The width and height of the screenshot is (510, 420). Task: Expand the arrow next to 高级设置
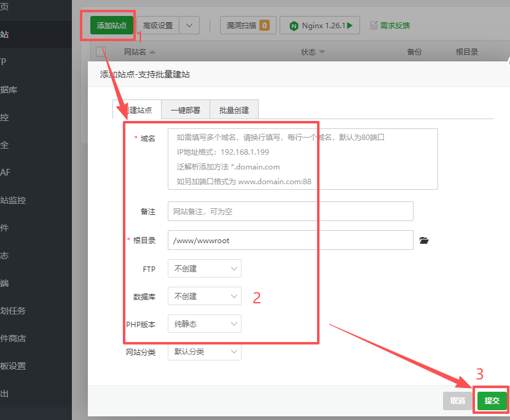189,25
